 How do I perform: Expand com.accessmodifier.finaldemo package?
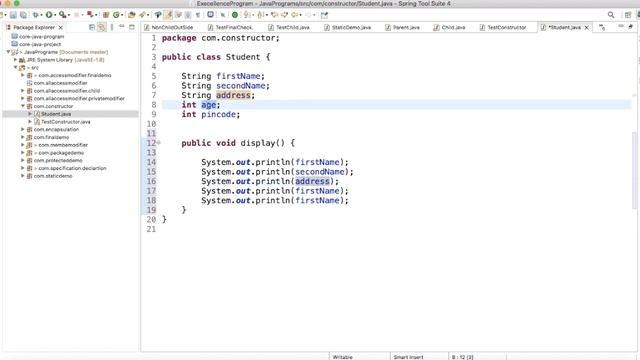click(x=23, y=75)
